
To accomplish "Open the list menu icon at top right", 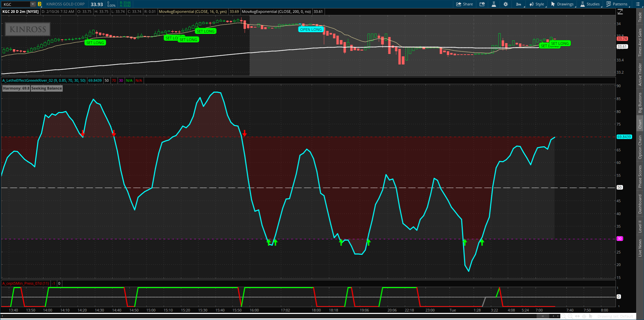I will pos(638,4).
